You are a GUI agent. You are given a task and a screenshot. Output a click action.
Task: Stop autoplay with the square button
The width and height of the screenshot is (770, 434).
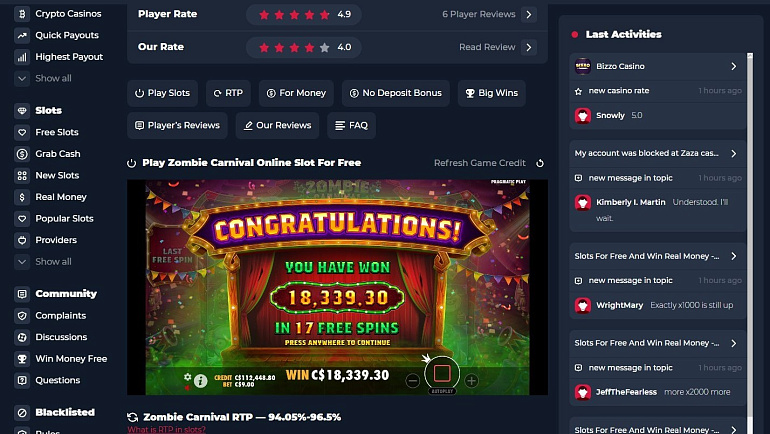coord(442,374)
